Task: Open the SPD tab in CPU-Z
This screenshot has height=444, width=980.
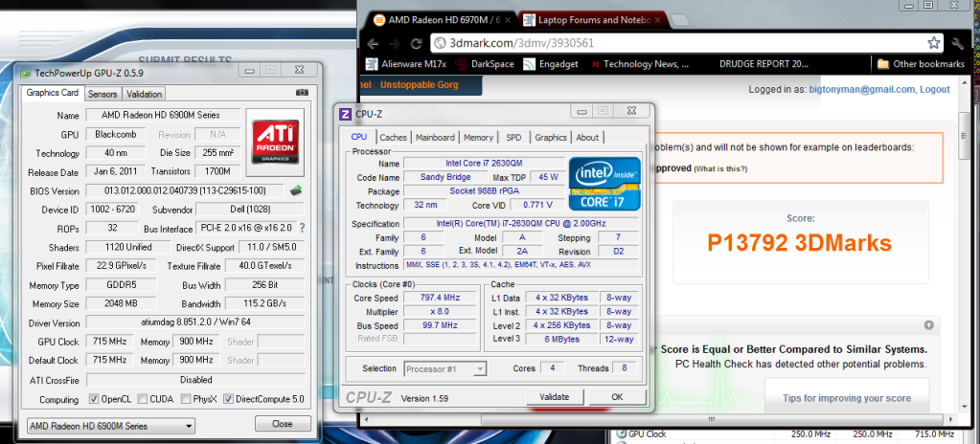Action: point(513,138)
